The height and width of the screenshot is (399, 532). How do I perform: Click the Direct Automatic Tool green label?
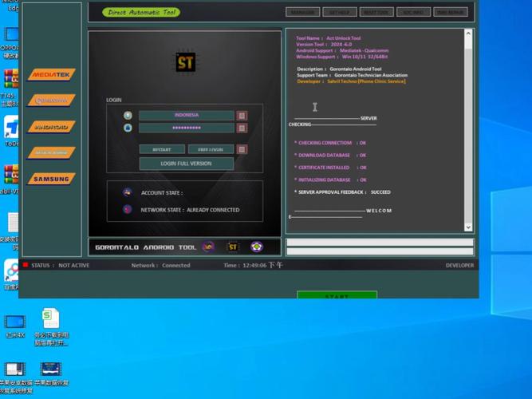pos(141,12)
